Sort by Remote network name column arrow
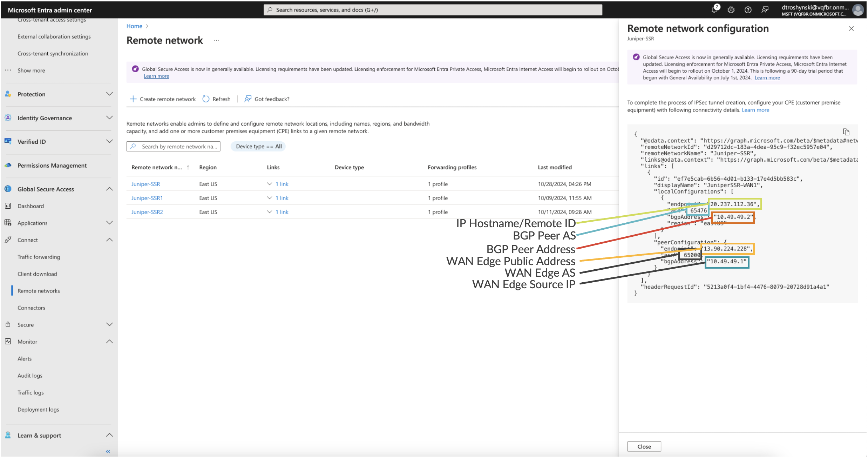The width and height of the screenshot is (868, 458). [188, 168]
